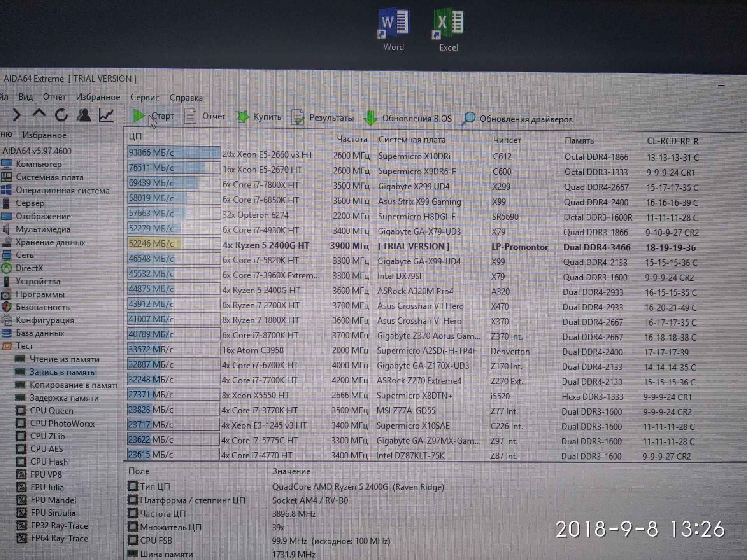Screen dimensions: 747x560
Task: Collapse the Тест tree node
Action: tap(24, 346)
